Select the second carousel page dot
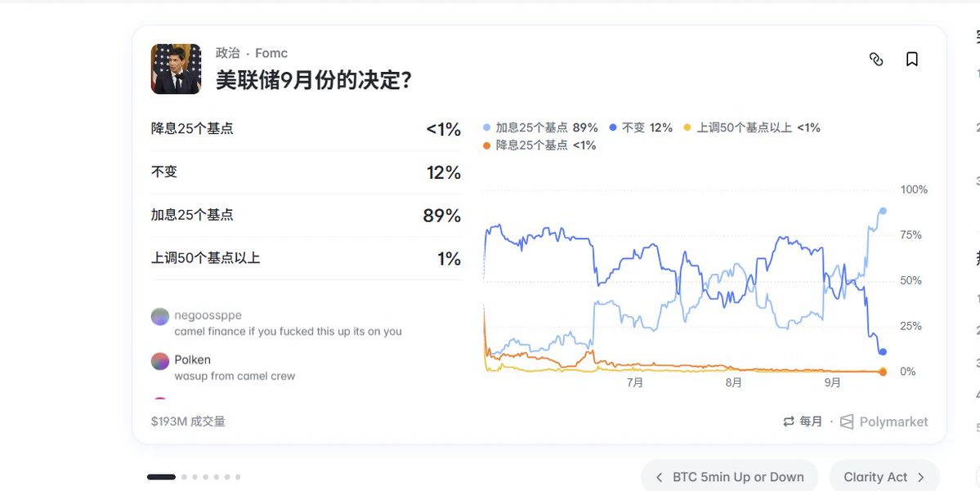Image resolution: width=980 pixels, height=491 pixels. pos(185,477)
